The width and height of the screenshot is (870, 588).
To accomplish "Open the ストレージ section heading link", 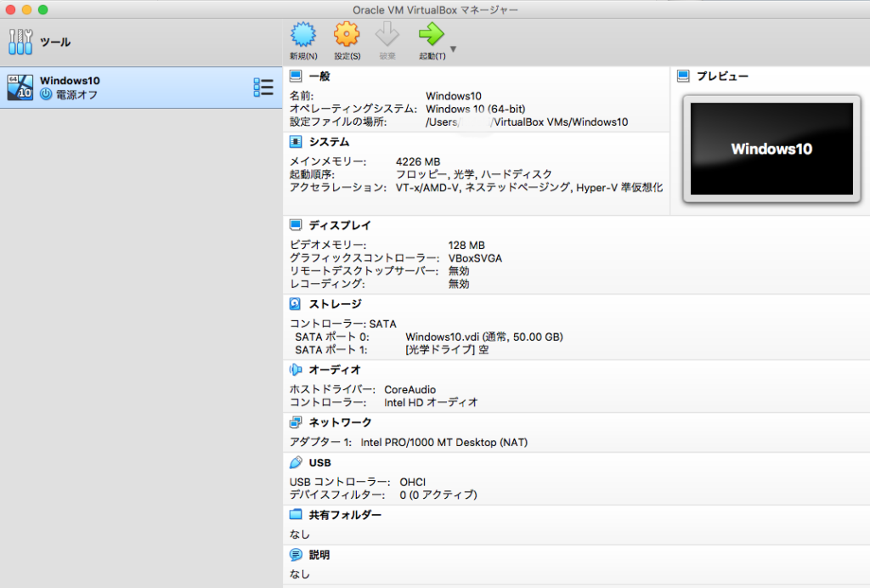I will [335, 304].
